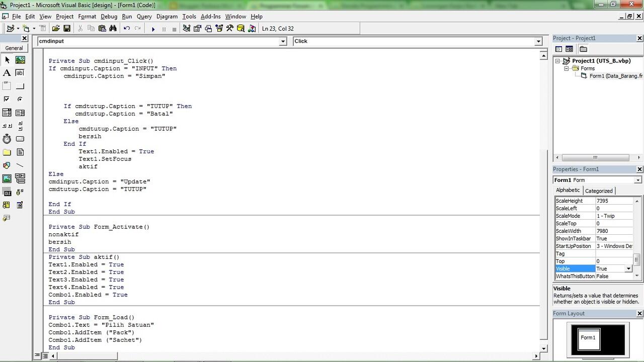Viewport: 644px width, 362px height.
Task: Open the Add Project dropdown arrow
Action: pyautogui.click(x=18, y=29)
